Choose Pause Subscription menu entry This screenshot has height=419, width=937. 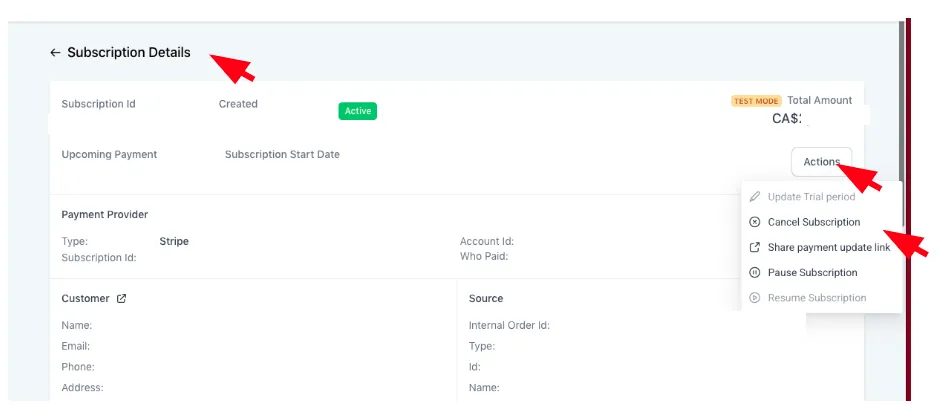pyautogui.click(x=813, y=273)
